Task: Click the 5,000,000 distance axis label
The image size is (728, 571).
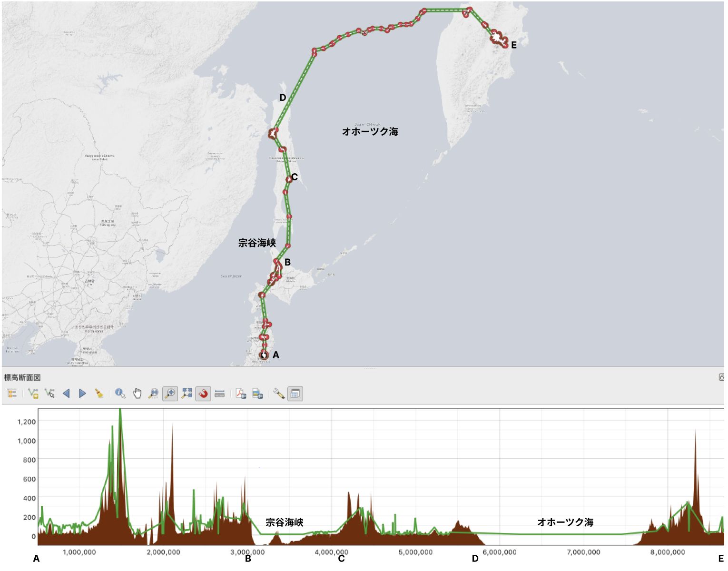Action: pyautogui.click(x=415, y=552)
